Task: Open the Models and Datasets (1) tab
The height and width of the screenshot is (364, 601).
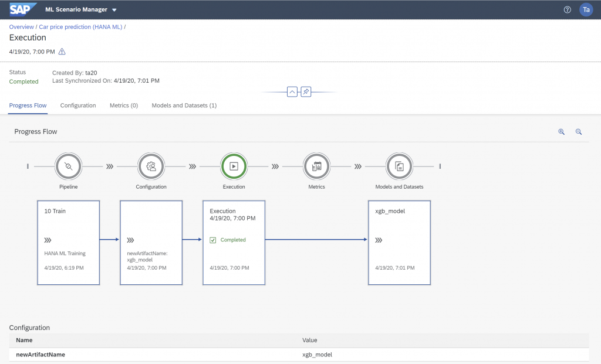Action: [x=184, y=106]
